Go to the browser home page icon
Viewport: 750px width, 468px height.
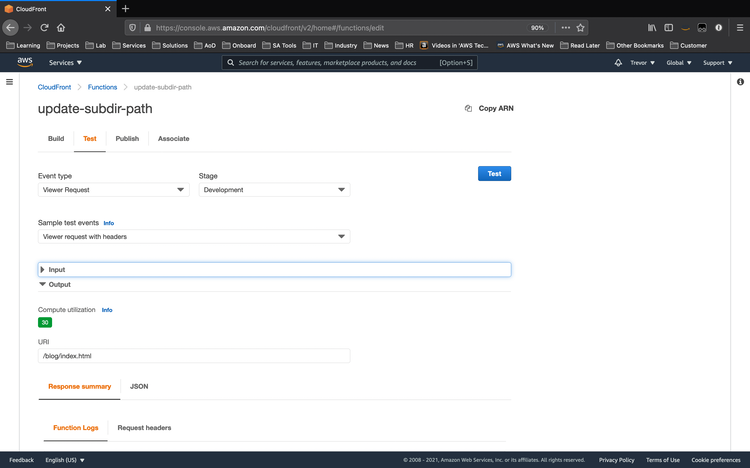tap(61, 28)
